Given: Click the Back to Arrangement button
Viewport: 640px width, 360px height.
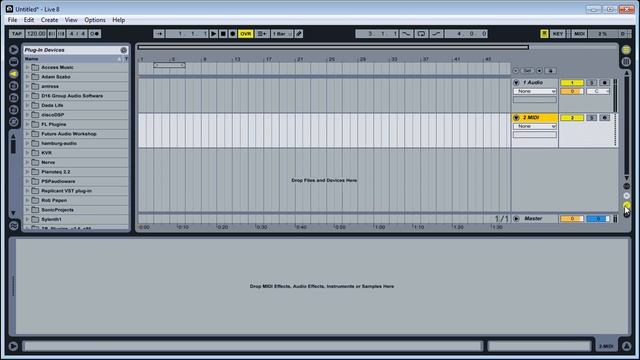Looking at the screenshot, I should click(x=261, y=34).
